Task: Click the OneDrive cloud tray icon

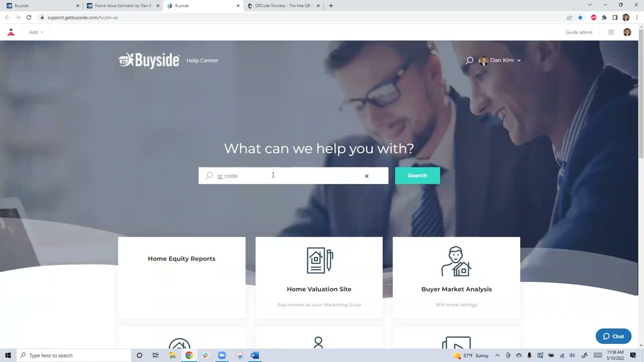Action: click(x=519, y=355)
